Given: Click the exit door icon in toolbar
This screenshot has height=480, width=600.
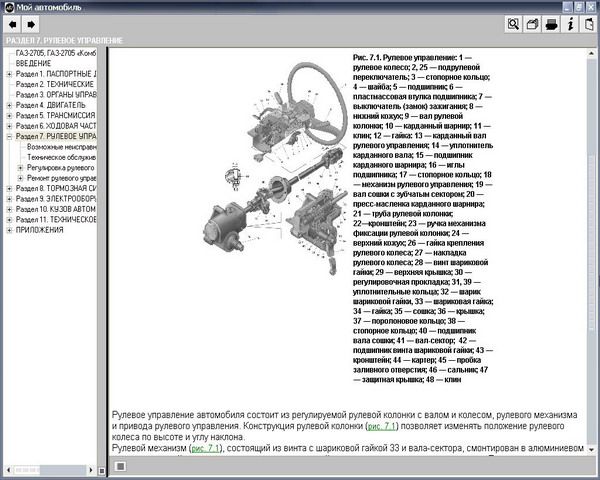Looking at the screenshot, I should pos(588,24).
